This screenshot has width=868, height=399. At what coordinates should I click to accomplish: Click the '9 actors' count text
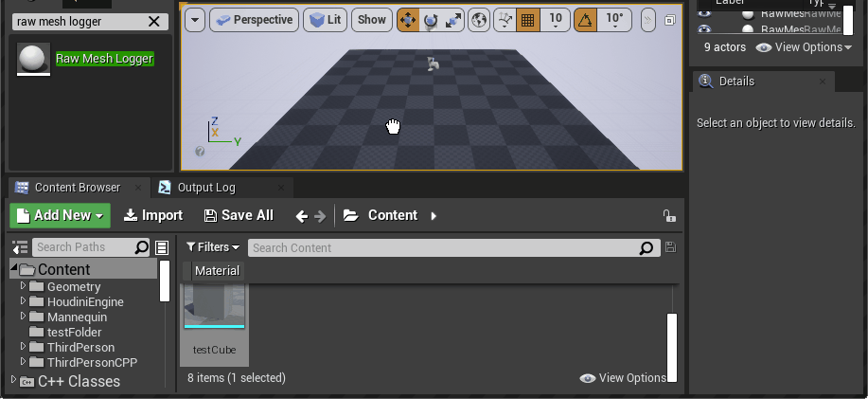tap(725, 47)
